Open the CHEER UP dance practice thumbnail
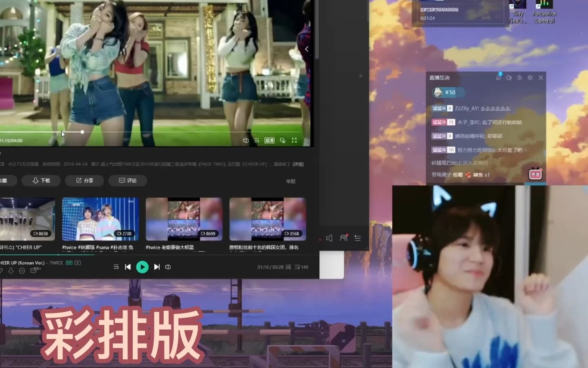This screenshot has width=588, height=368. click(x=27, y=219)
